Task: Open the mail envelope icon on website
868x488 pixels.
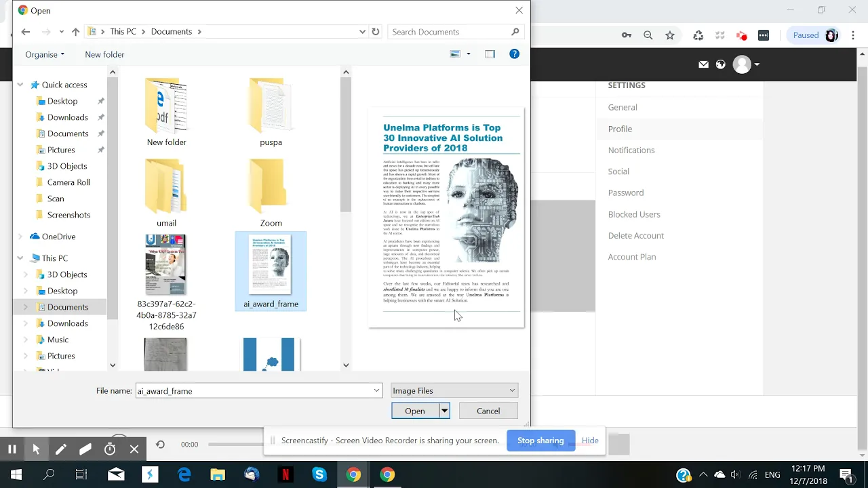Action: click(x=703, y=64)
